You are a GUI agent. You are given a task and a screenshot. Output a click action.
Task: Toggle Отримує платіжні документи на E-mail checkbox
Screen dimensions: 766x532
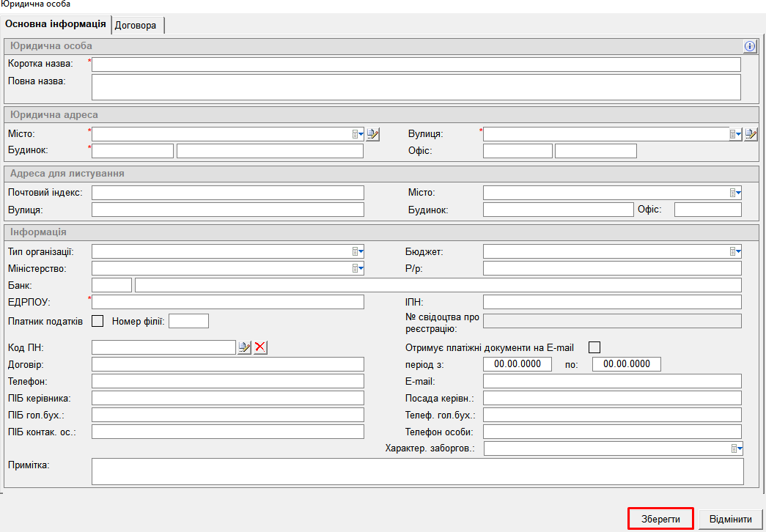click(x=594, y=347)
